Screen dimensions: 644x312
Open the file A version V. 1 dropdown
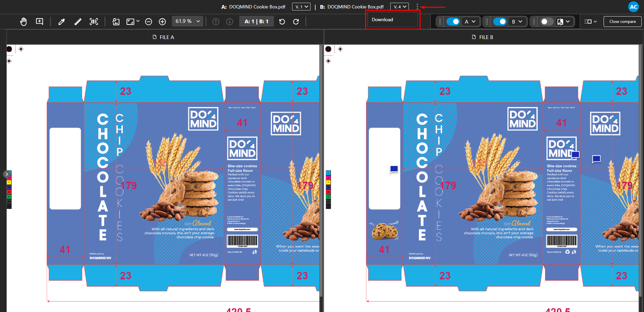click(301, 7)
